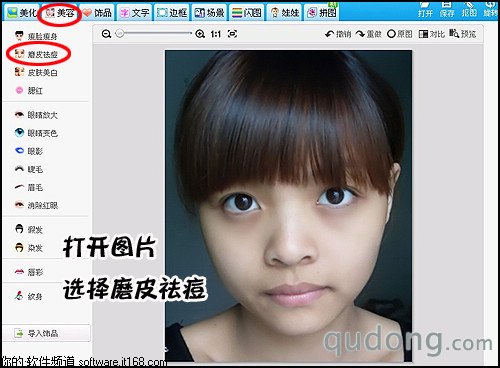The height and width of the screenshot is (368, 500).
Task: Set zoom to 1:1 actual size
Action: (216, 34)
